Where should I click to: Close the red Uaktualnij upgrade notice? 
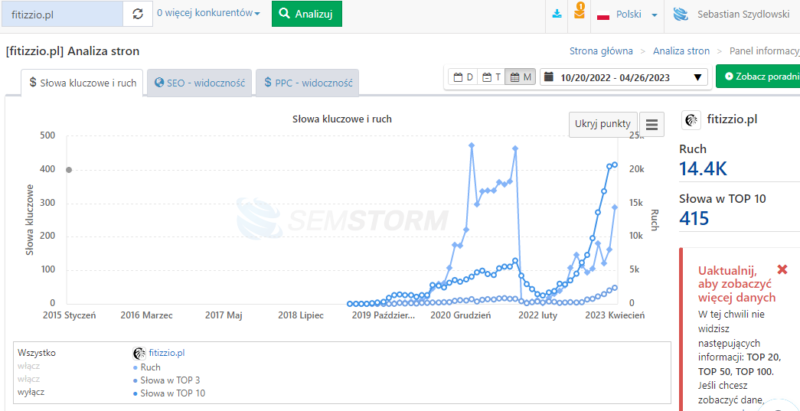[x=782, y=270]
